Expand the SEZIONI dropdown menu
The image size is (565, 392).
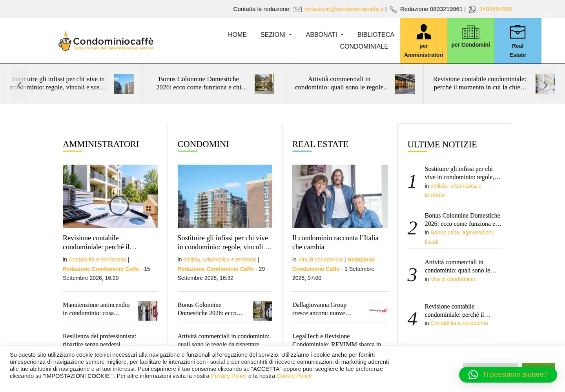coord(276,34)
